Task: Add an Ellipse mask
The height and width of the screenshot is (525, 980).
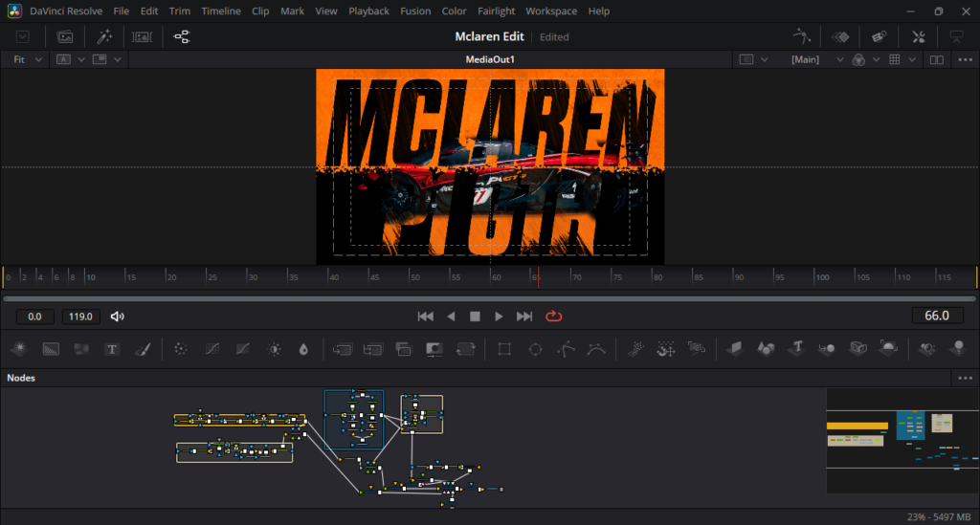Action: tap(536, 349)
